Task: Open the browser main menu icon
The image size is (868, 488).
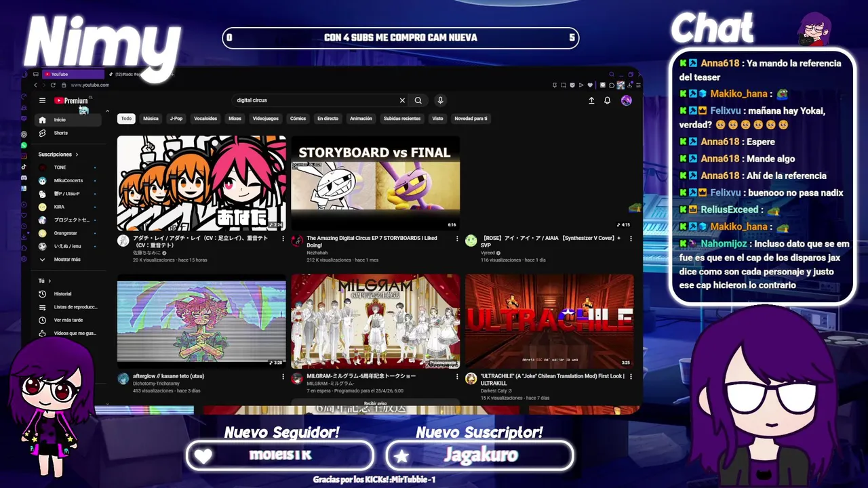Action: pos(638,85)
